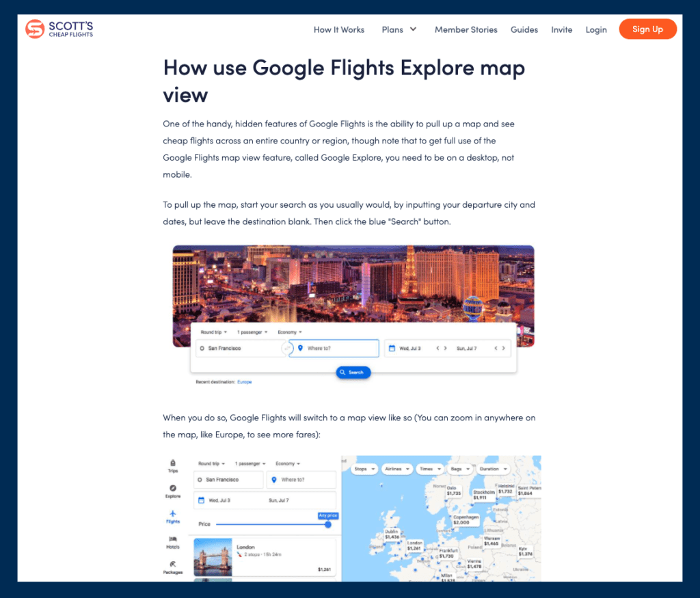Open the Airlines filter on the map
The width and height of the screenshot is (700, 598).
pos(396,469)
